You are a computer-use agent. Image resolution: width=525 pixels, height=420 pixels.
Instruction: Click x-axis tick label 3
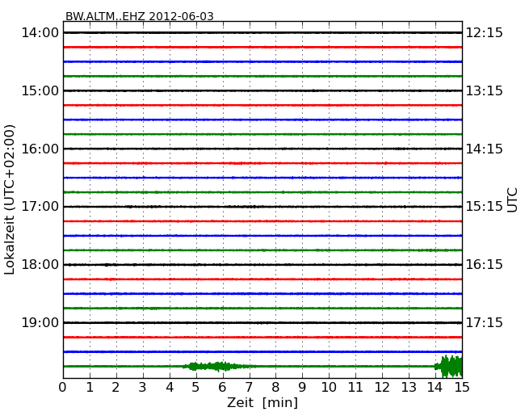click(143, 388)
